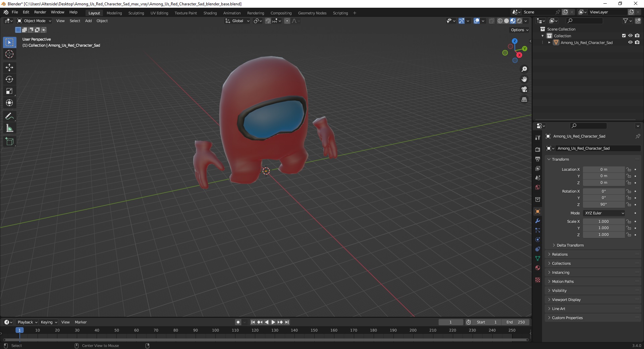Activate the Select Box tool

(x=9, y=42)
